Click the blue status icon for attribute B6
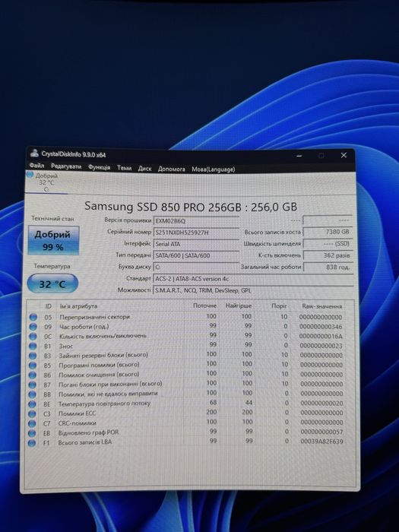 point(33,375)
